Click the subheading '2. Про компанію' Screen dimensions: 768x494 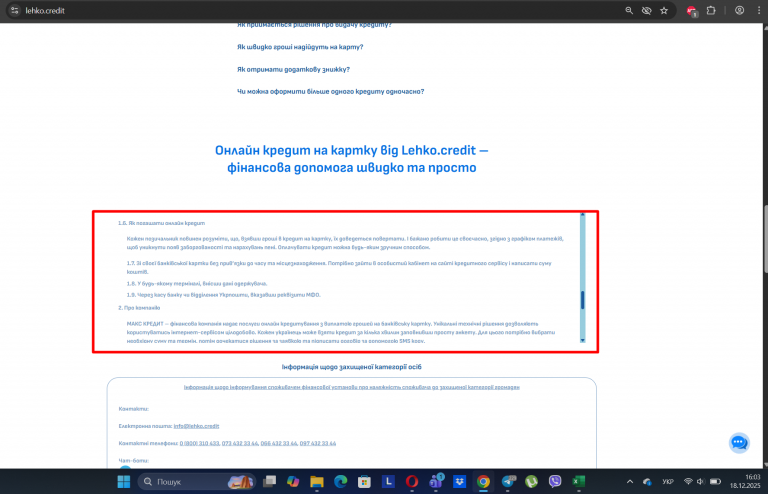click(x=139, y=308)
